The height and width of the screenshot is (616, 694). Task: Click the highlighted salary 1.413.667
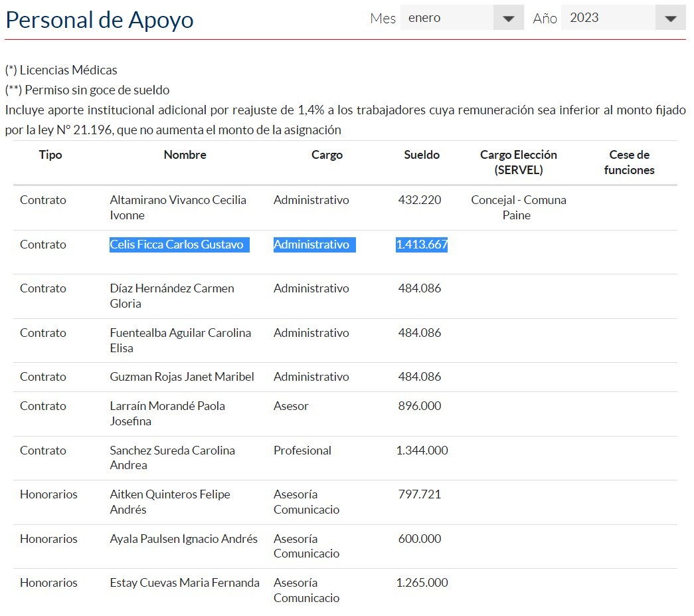coord(422,245)
